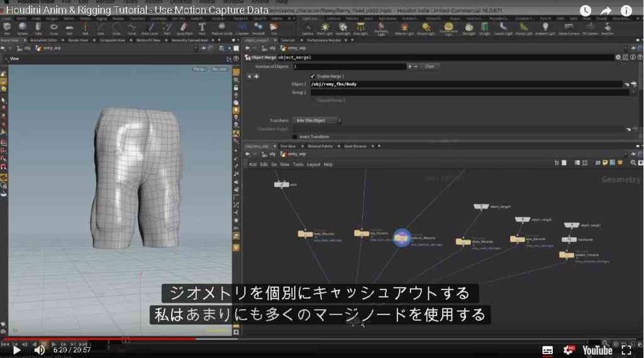Viewport: 644px width, 358px height.
Task: Click the YouTube share arrow icon
Action: [606, 11]
